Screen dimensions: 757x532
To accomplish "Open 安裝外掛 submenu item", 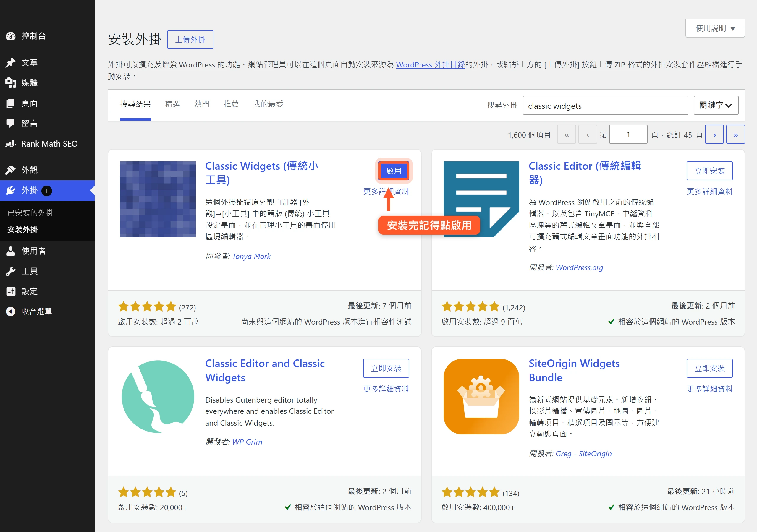I will 22,229.
